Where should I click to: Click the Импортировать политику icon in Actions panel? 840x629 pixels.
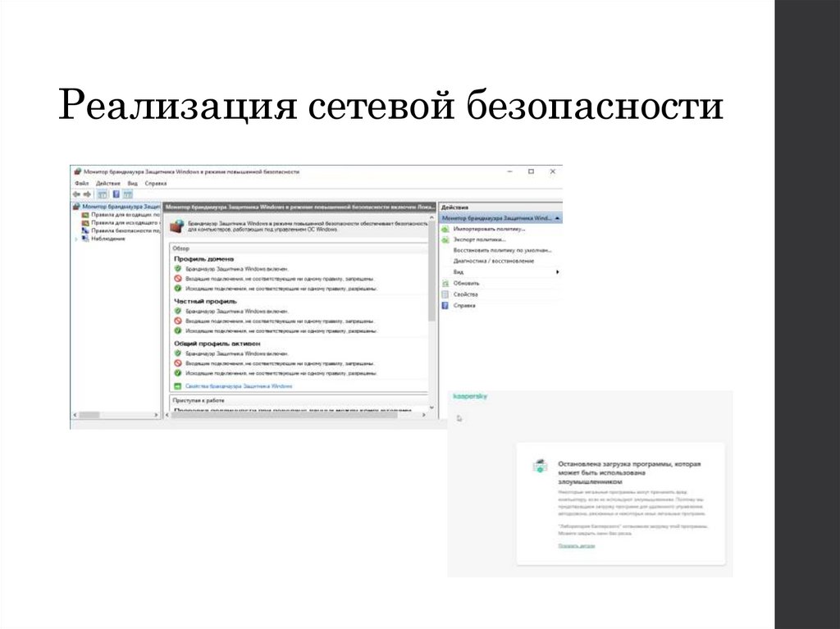[445, 228]
